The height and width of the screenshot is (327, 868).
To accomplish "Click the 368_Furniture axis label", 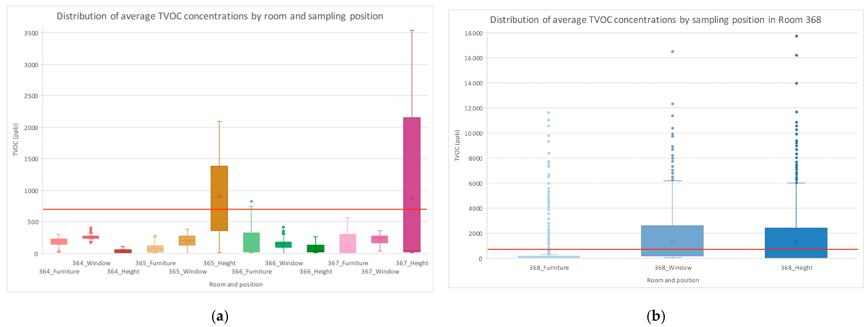I will click(549, 268).
